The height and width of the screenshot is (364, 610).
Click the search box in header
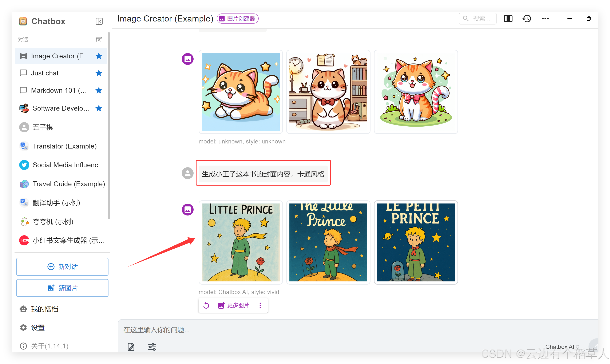[x=477, y=19]
